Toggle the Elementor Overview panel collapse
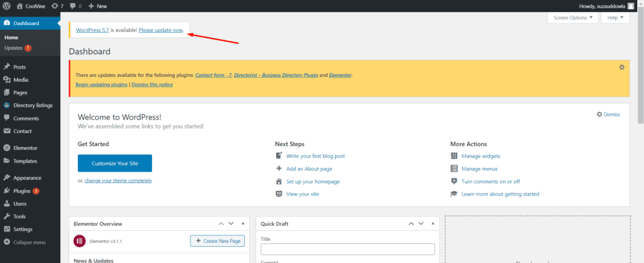The height and width of the screenshot is (263, 644). (x=243, y=223)
